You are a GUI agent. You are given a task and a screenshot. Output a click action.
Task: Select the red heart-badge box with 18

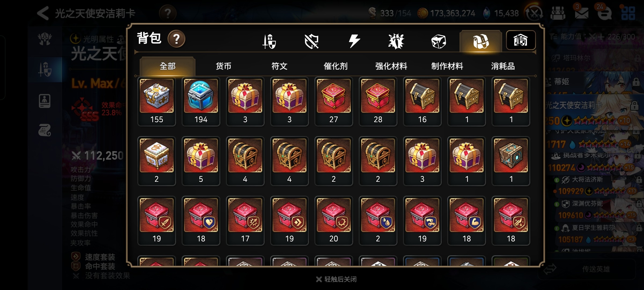pos(201,221)
